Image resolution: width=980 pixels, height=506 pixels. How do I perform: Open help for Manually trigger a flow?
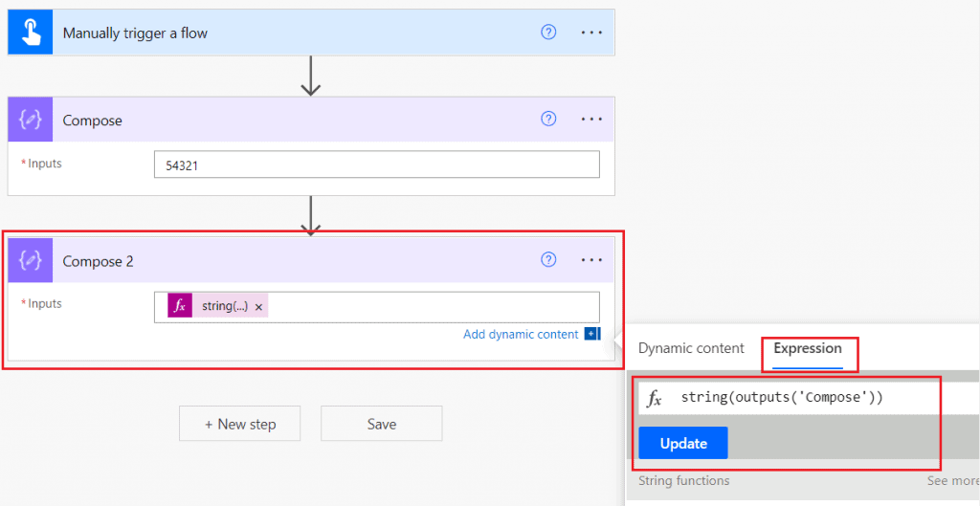click(x=548, y=33)
